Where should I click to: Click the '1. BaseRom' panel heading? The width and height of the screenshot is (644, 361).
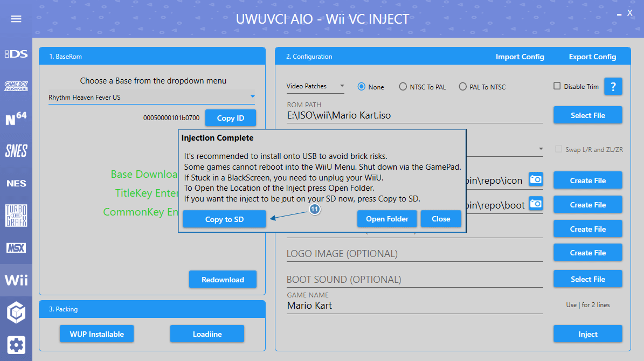pos(65,57)
